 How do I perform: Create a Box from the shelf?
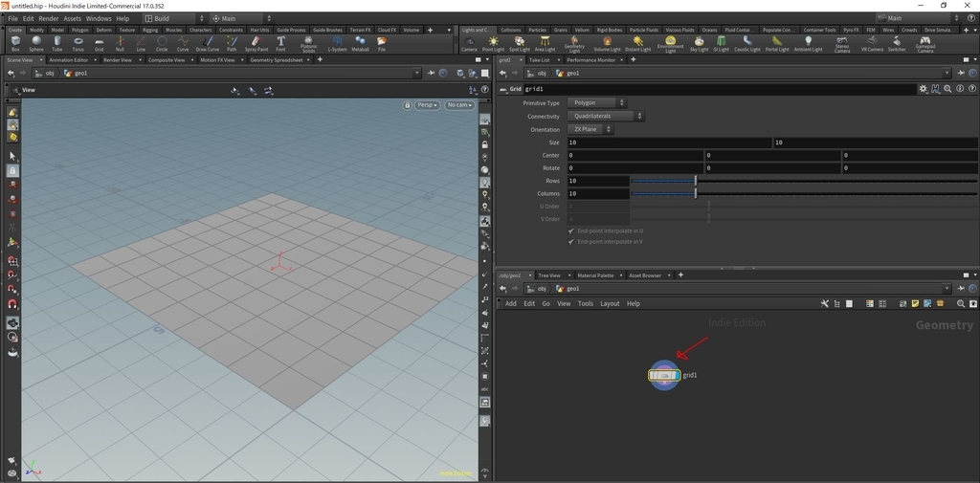pyautogui.click(x=15, y=43)
